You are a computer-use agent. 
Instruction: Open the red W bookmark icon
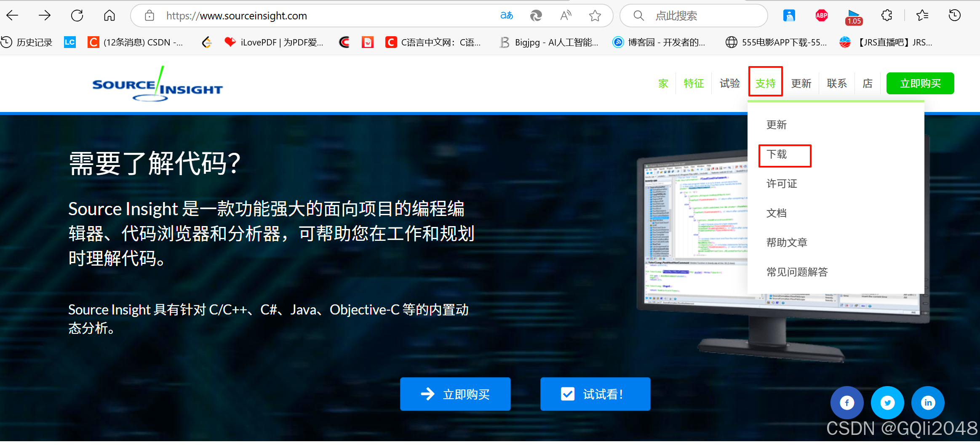coord(368,42)
